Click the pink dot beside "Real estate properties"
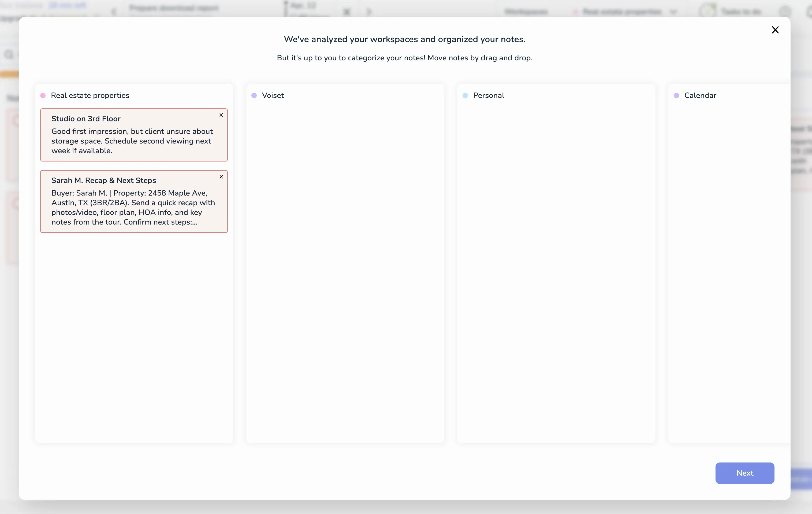This screenshot has width=812, height=514. coord(43,96)
